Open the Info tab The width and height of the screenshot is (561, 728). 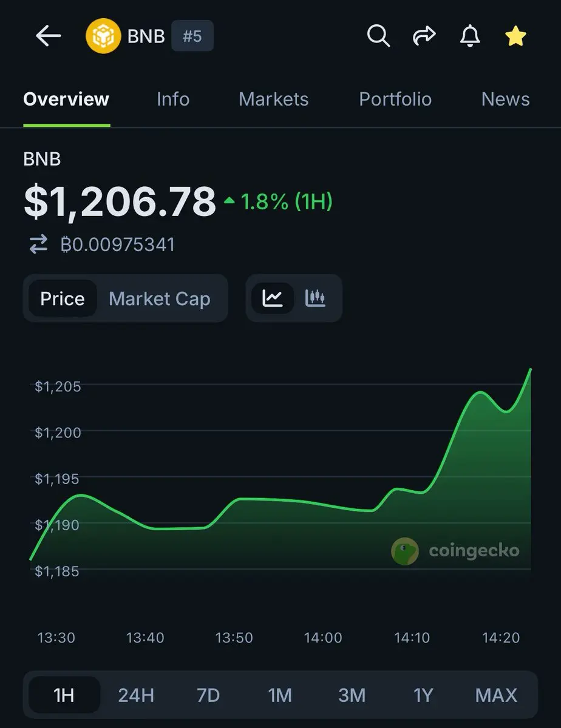click(x=173, y=99)
